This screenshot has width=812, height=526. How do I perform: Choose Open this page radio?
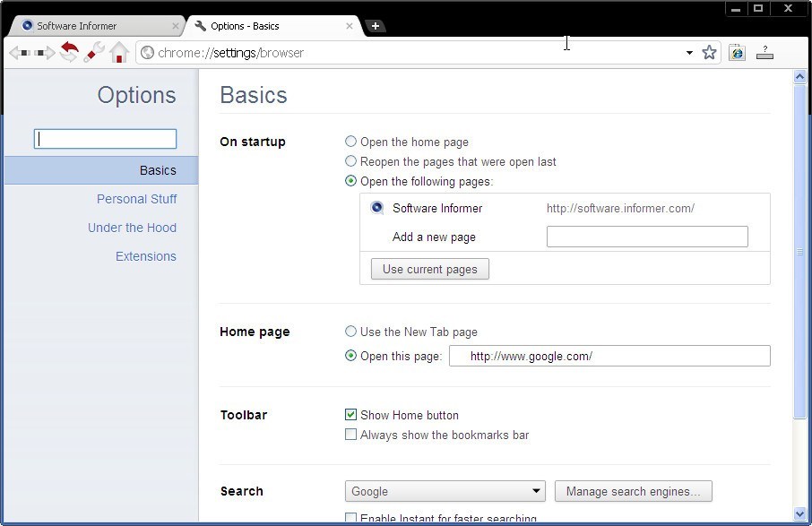(350, 356)
